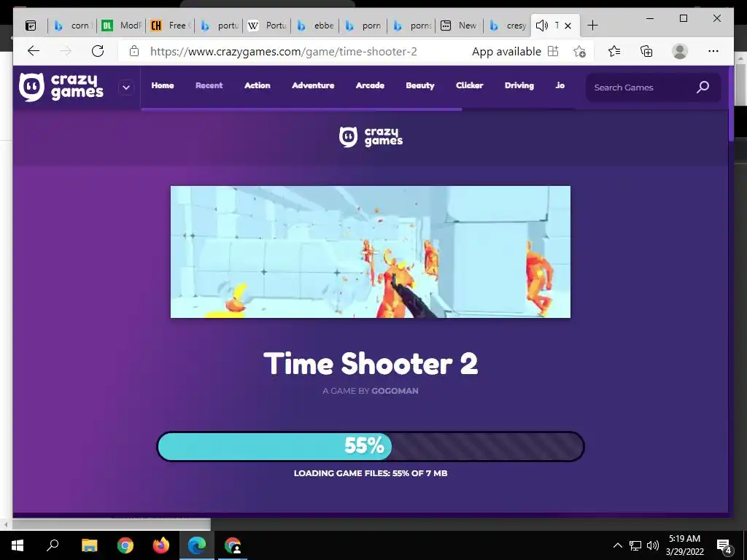
Task: Switch to the 'cresy' Bing tab
Action: (x=508, y=26)
